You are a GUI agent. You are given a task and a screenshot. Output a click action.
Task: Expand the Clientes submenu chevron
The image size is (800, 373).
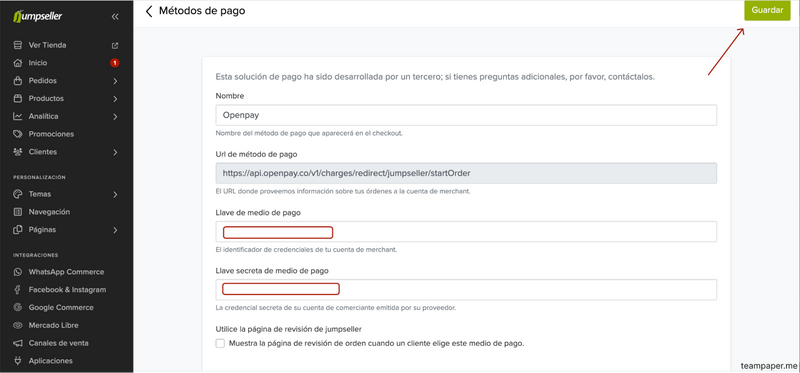point(115,152)
